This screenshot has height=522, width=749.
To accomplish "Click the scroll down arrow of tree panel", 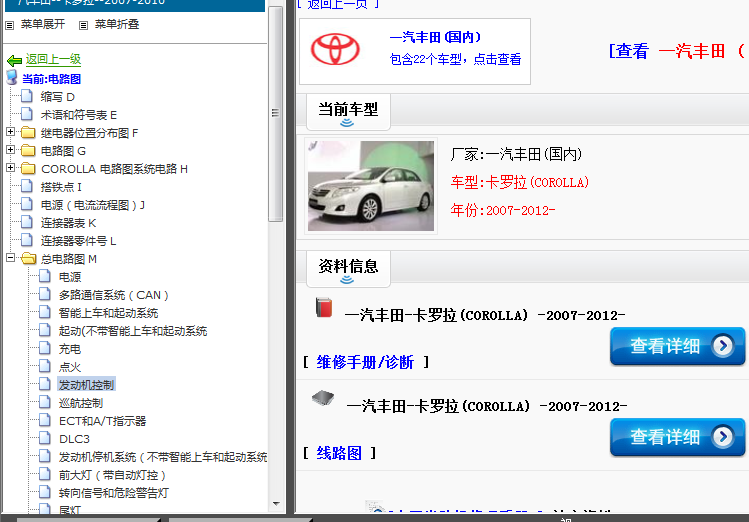I will tap(276, 503).
